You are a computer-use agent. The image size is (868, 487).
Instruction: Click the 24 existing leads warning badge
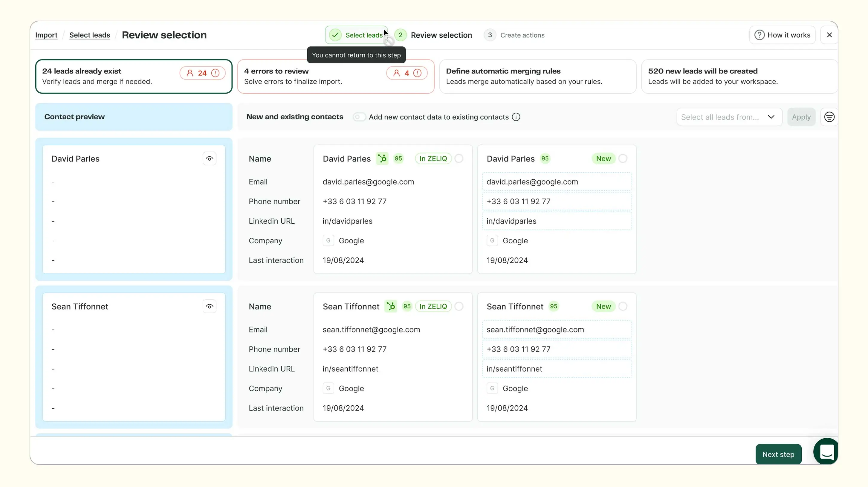tap(202, 73)
